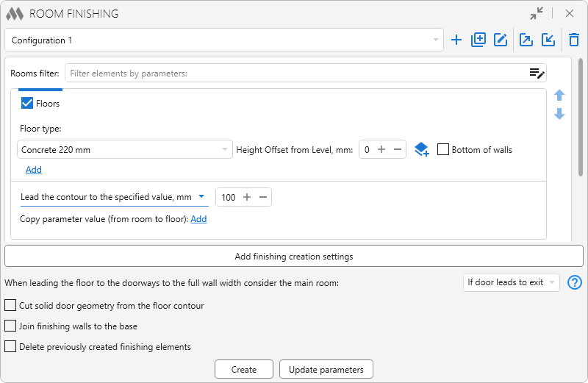
Task: Click the add layers icon beside height offset
Action: coord(421,150)
